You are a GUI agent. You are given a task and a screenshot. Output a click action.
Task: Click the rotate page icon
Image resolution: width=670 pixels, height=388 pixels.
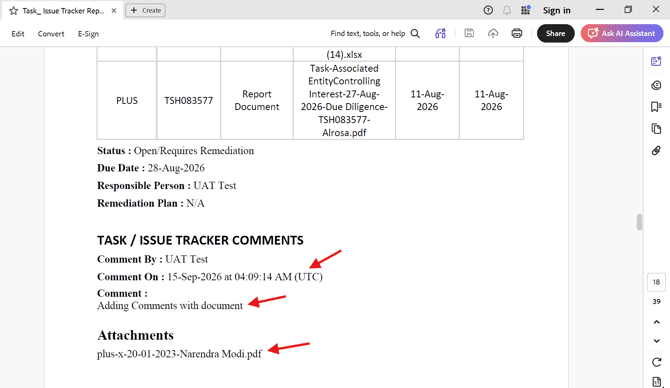click(657, 362)
